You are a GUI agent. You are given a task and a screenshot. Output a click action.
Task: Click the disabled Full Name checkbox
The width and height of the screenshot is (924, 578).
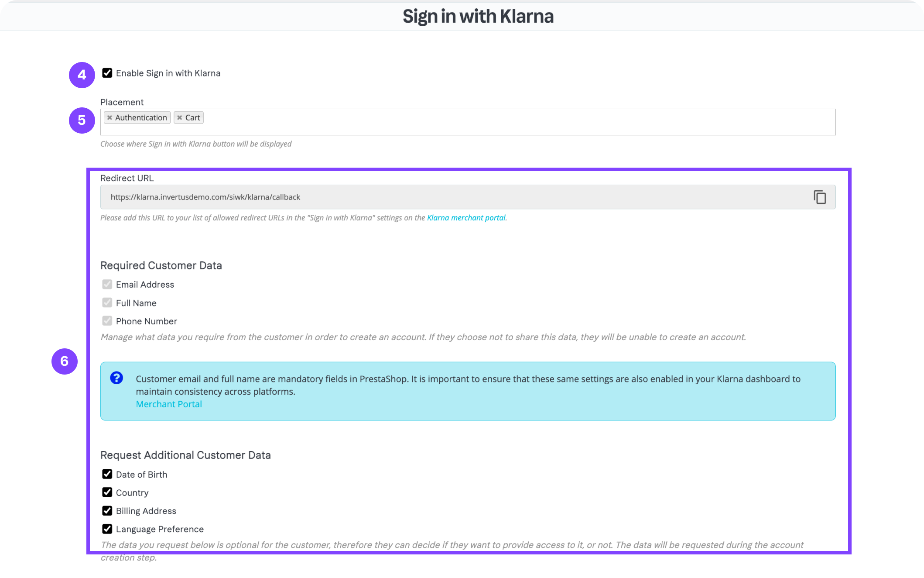click(x=107, y=303)
